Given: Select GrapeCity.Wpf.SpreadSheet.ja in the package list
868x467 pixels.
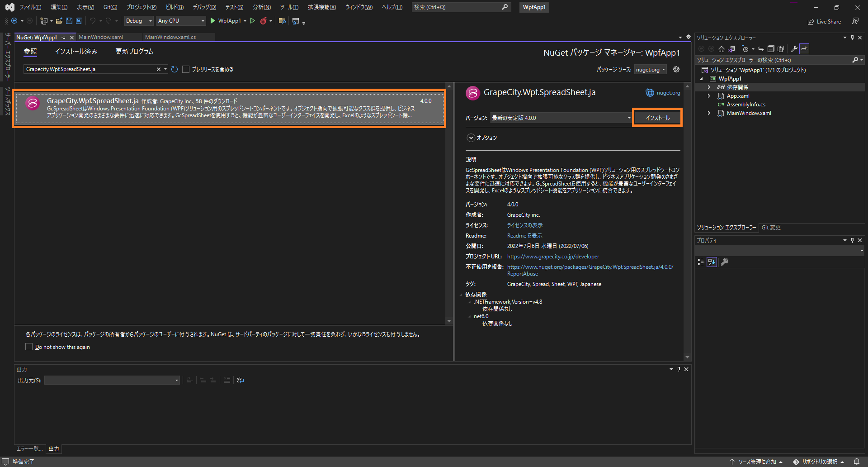Looking at the screenshot, I should (229, 109).
